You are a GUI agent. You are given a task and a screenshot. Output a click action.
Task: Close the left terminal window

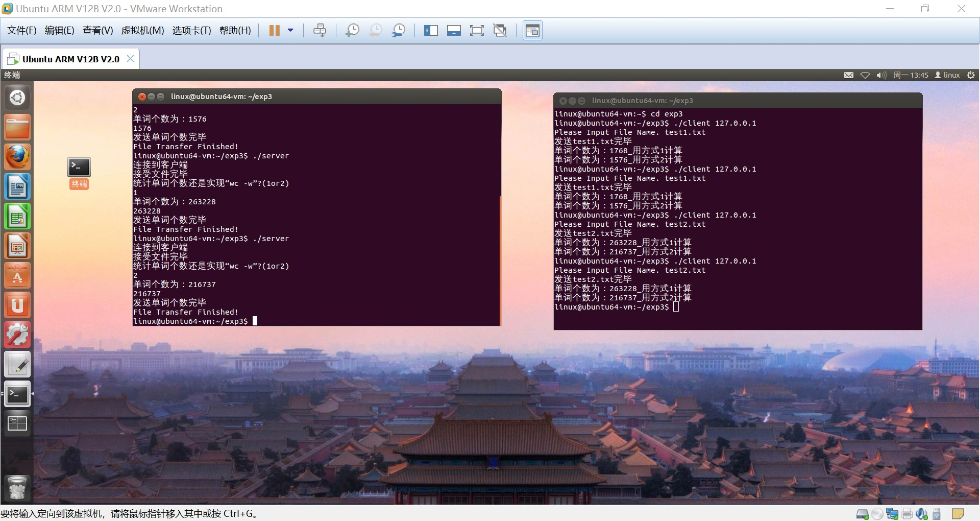tap(142, 97)
